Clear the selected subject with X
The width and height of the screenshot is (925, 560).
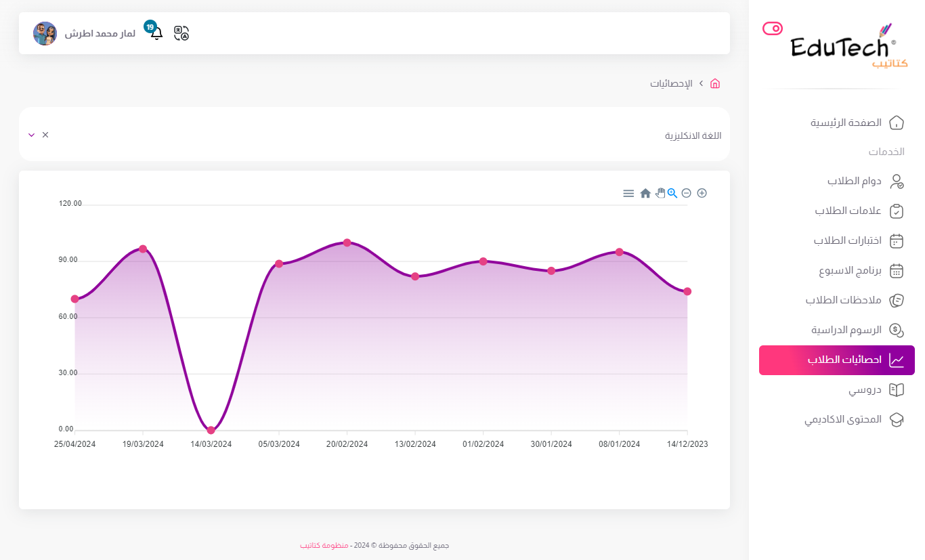point(45,135)
